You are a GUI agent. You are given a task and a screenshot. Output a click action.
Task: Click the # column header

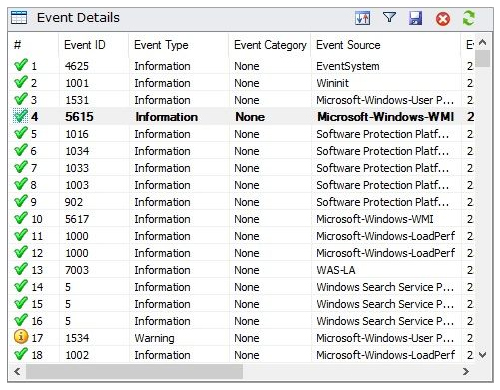[x=18, y=45]
